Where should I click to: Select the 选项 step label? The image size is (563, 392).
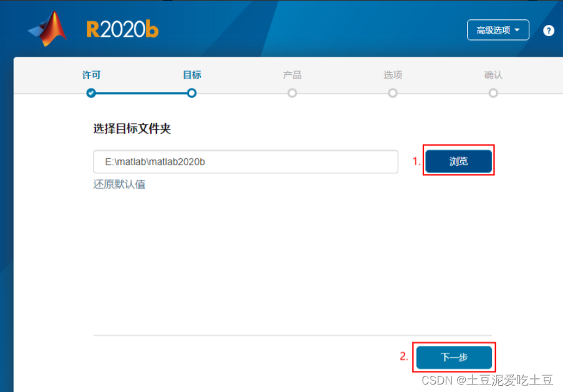tap(393, 75)
